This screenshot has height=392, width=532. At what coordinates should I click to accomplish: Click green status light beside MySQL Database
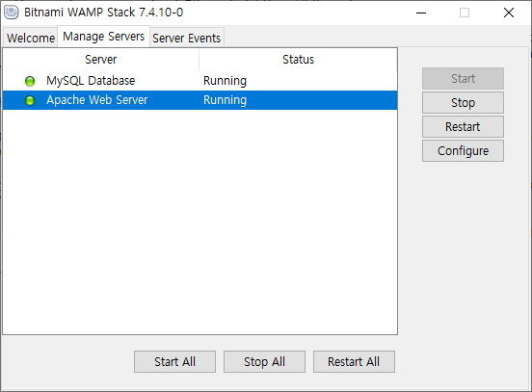pyautogui.click(x=30, y=81)
